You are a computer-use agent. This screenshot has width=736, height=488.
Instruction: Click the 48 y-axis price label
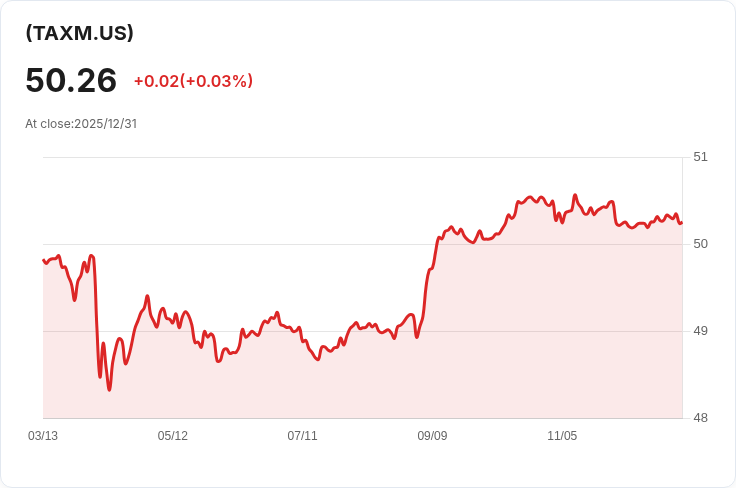[x=700, y=418]
